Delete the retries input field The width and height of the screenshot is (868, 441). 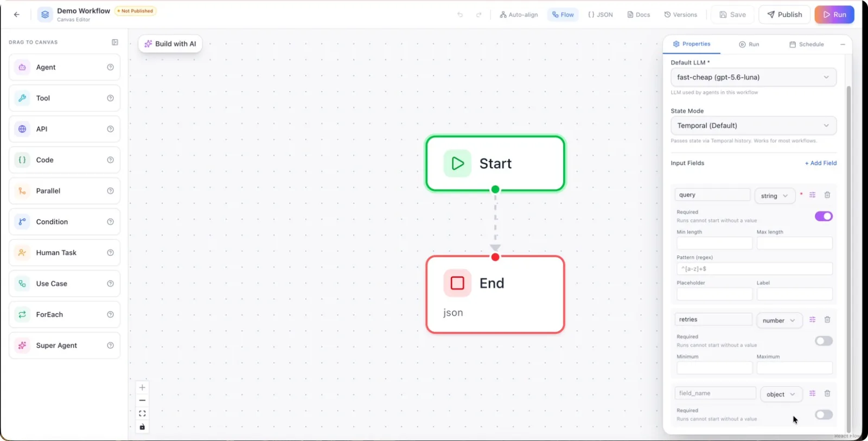(827, 319)
